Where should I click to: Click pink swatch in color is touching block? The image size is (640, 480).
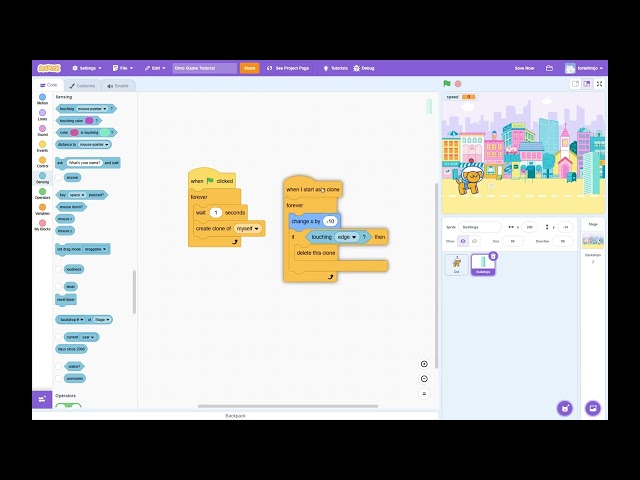(x=74, y=133)
